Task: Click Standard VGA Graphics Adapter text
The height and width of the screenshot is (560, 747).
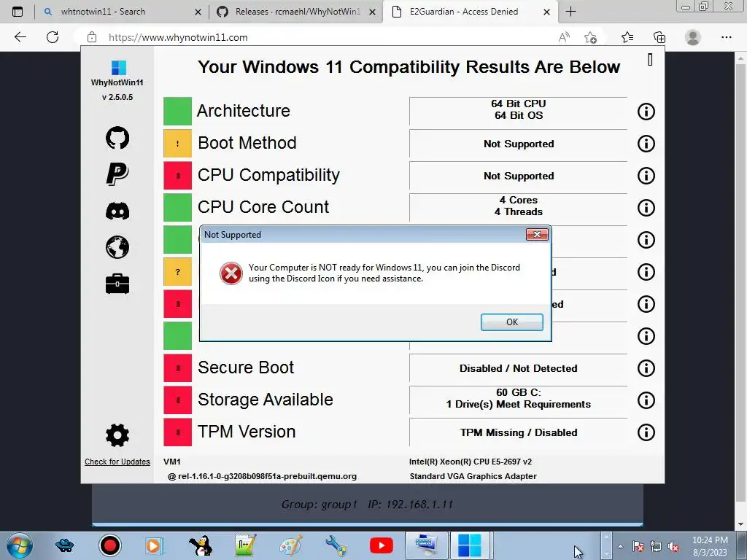Action: coord(473,476)
